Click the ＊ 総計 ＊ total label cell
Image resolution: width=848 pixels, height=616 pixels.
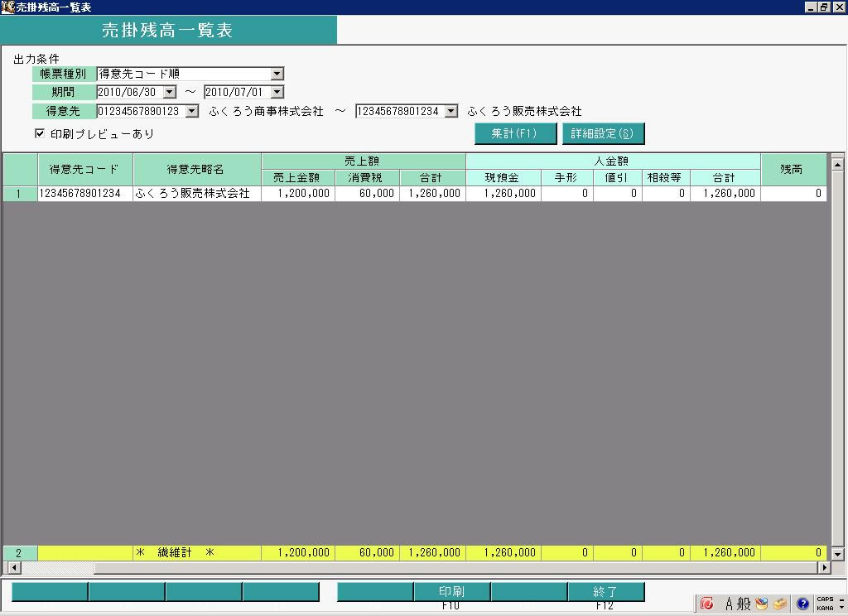pos(197,553)
